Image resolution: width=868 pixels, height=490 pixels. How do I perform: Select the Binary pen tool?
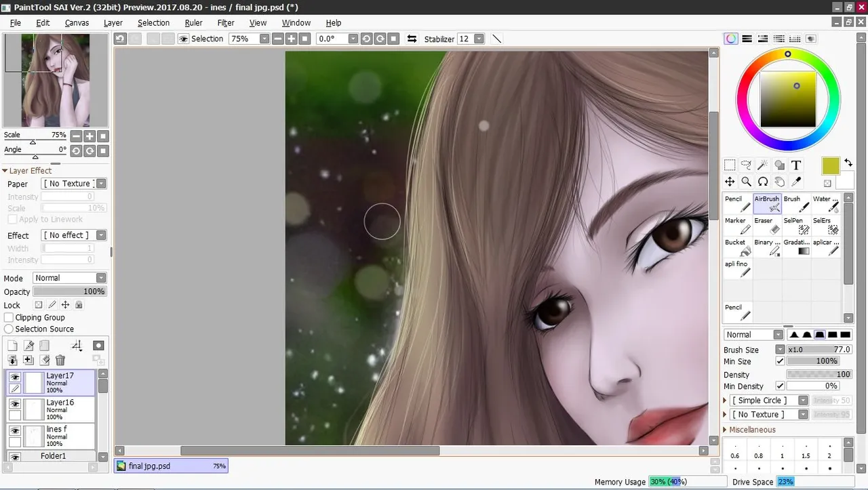(767, 247)
